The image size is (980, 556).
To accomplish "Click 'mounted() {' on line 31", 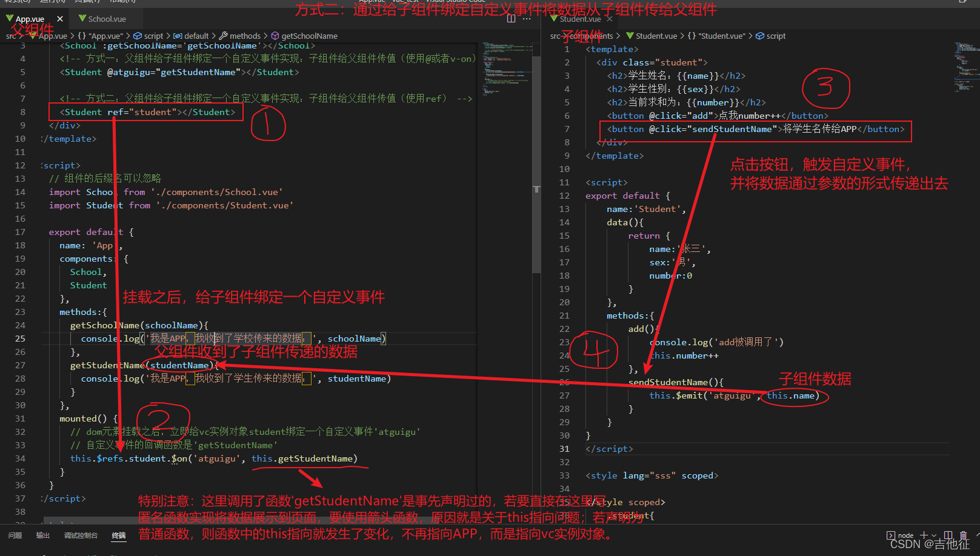I will click(x=88, y=419).
